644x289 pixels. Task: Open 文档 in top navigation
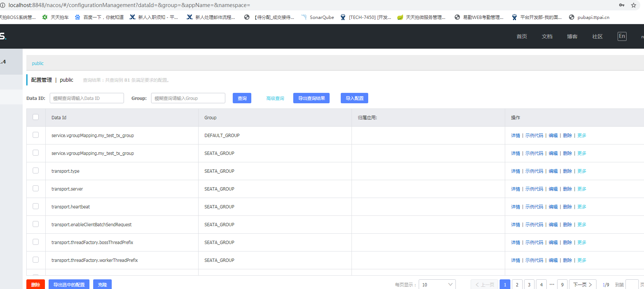pos(547,36)
